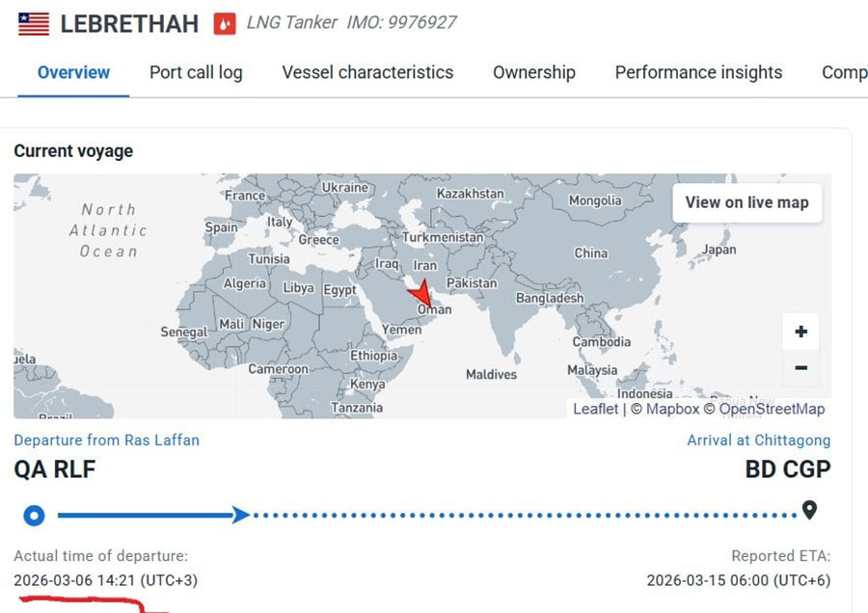Click the View on live map button
The image size is (868, 613).
[746, 202]
